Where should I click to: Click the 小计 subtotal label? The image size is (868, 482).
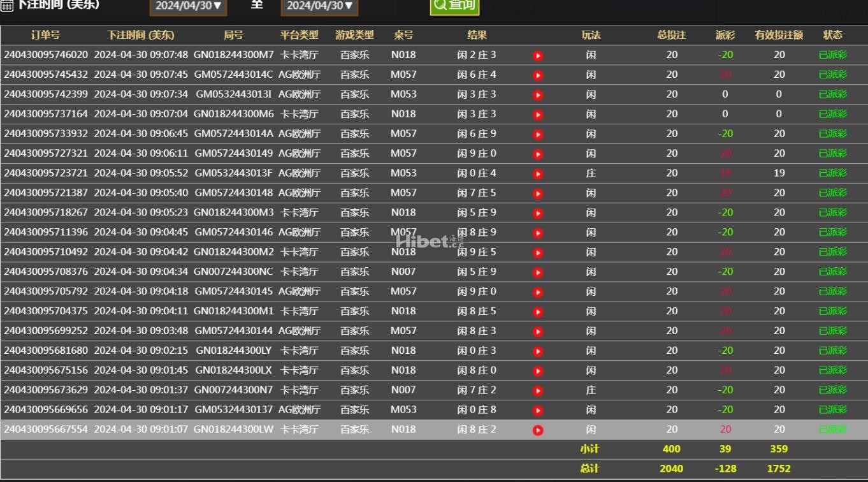[590, 449]
